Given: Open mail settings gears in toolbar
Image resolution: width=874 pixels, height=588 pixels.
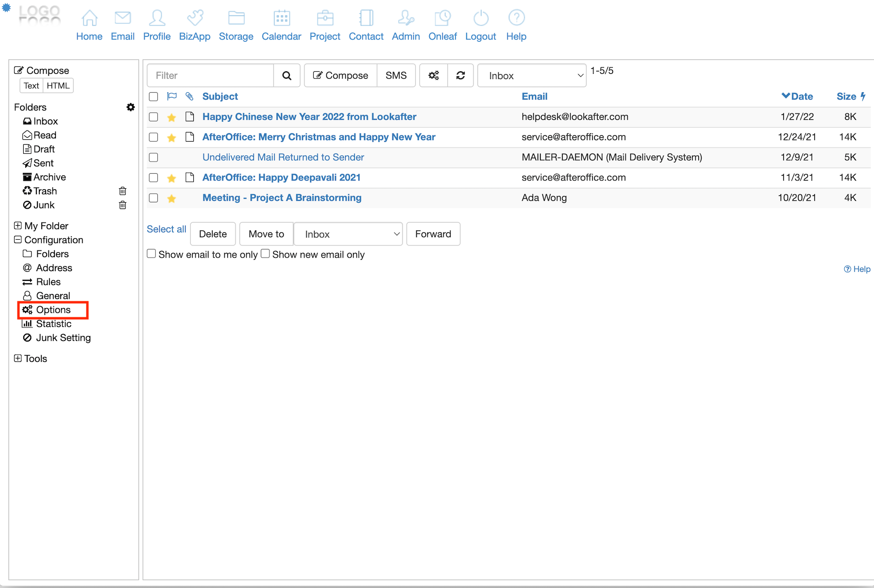Looking at the screenshot, I should (434, 76).
